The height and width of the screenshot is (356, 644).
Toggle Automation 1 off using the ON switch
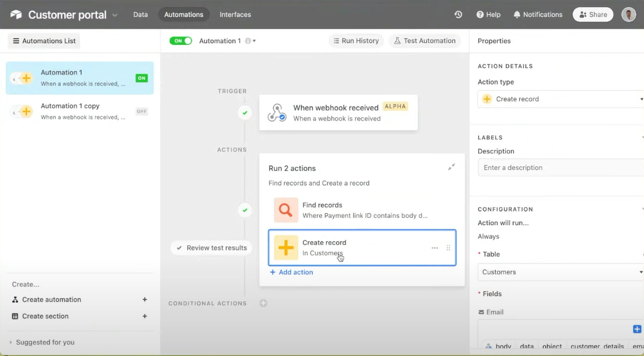[x=180, y=41]
